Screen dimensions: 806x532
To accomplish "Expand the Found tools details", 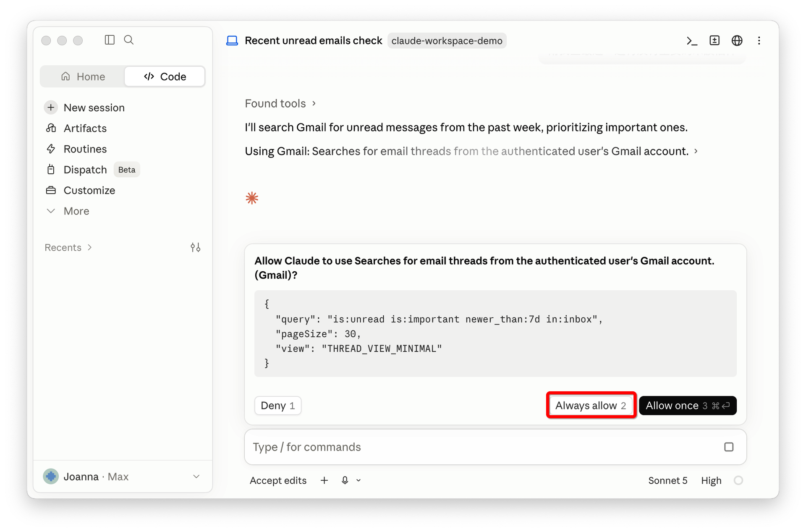I will tap(280, 103).
